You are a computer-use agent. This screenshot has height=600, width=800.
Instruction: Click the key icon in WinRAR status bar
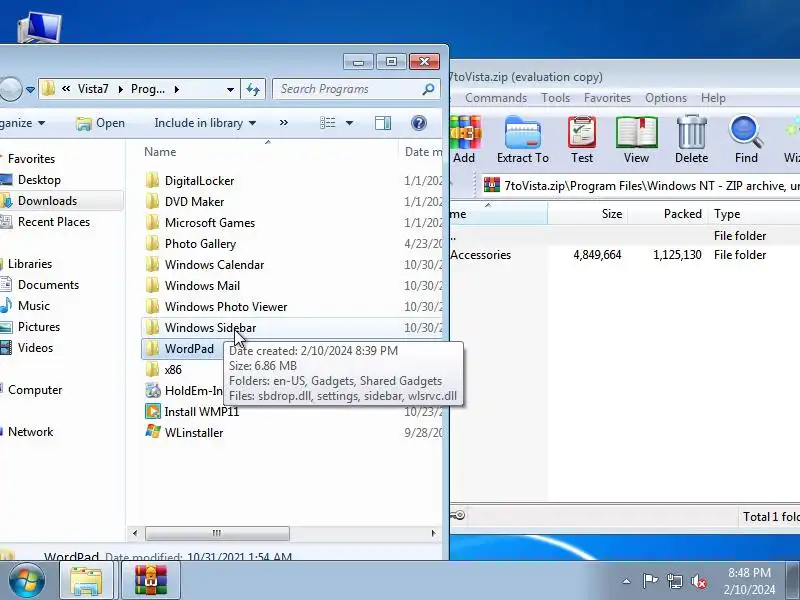[x=457, y=515]
